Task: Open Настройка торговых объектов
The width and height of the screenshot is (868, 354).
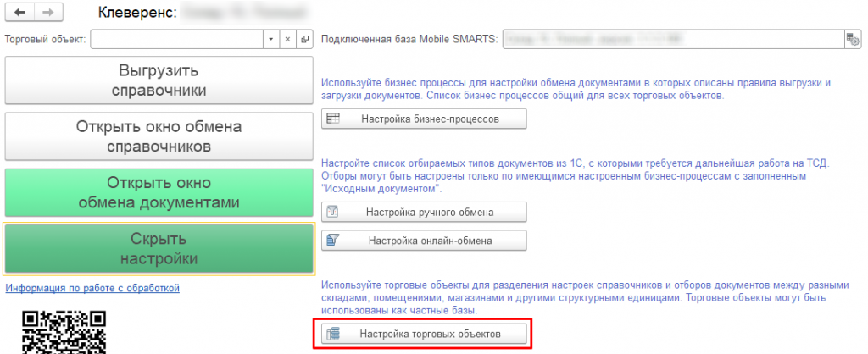Action: pyautogui.click(x=425, y=335)
